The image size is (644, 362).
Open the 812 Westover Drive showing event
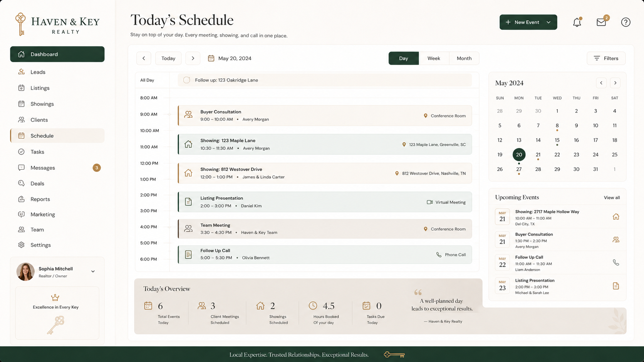coord(325,173)
